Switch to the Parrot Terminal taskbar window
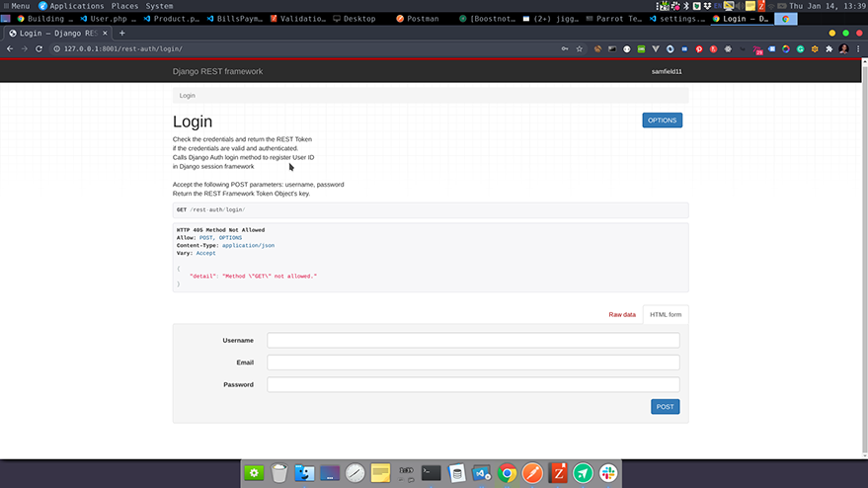Screen dimensions: 868x488 click(614, 19)
